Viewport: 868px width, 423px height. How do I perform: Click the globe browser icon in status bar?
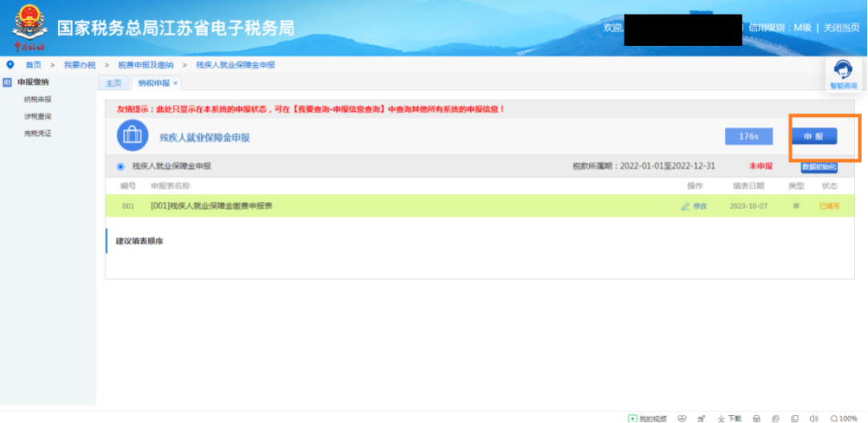click(x=776, y=418)
